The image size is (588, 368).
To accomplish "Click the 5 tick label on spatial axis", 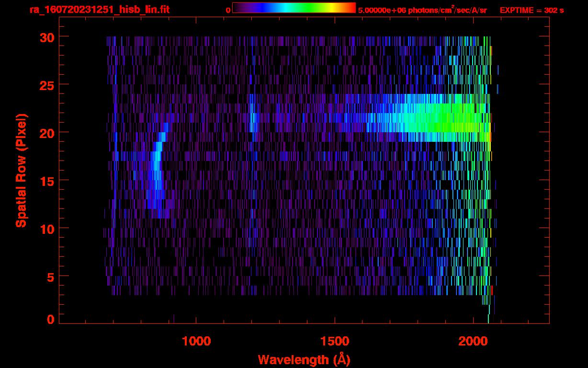I will coord(49,276).
